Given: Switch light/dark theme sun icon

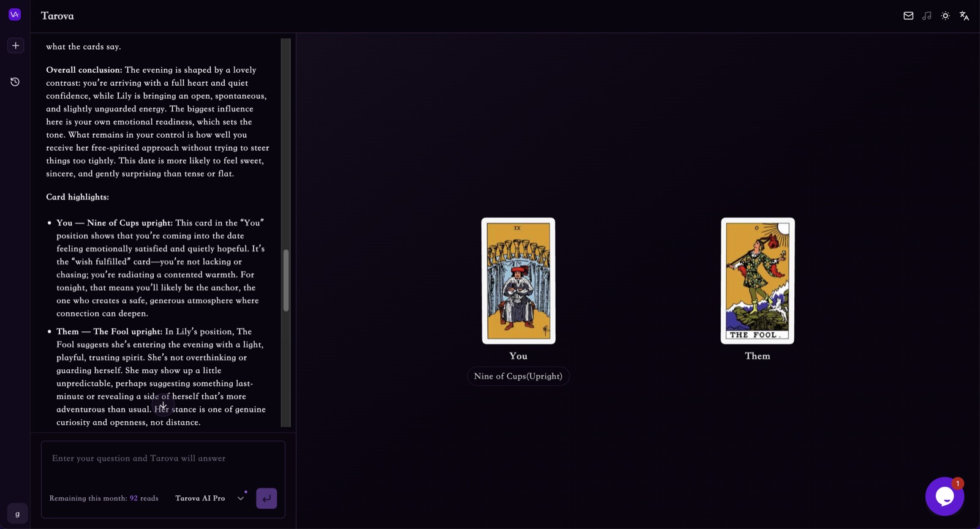Looking at the screenshot, I should (x=946, y=16).
